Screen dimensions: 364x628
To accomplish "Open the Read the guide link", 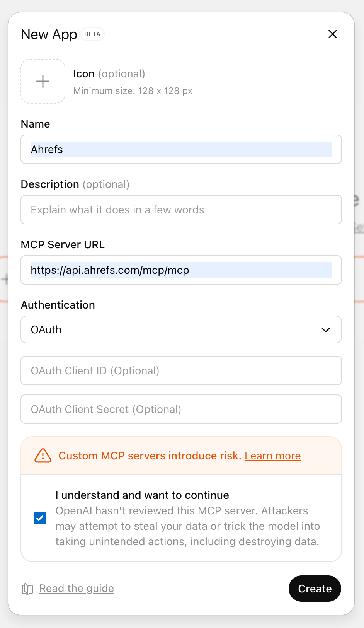I will click(x=77, y=589).
